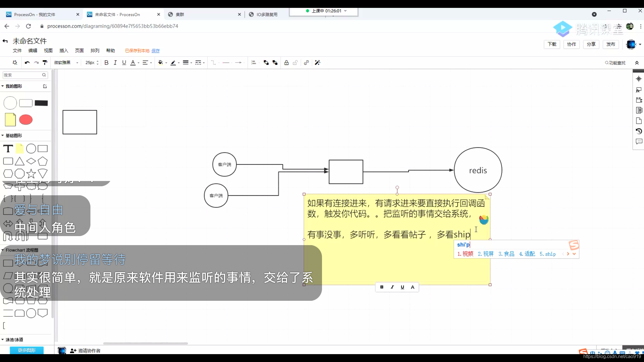Select the red ellipse shape thumbnail
The image size is (644, 362).
pos(26,120)
